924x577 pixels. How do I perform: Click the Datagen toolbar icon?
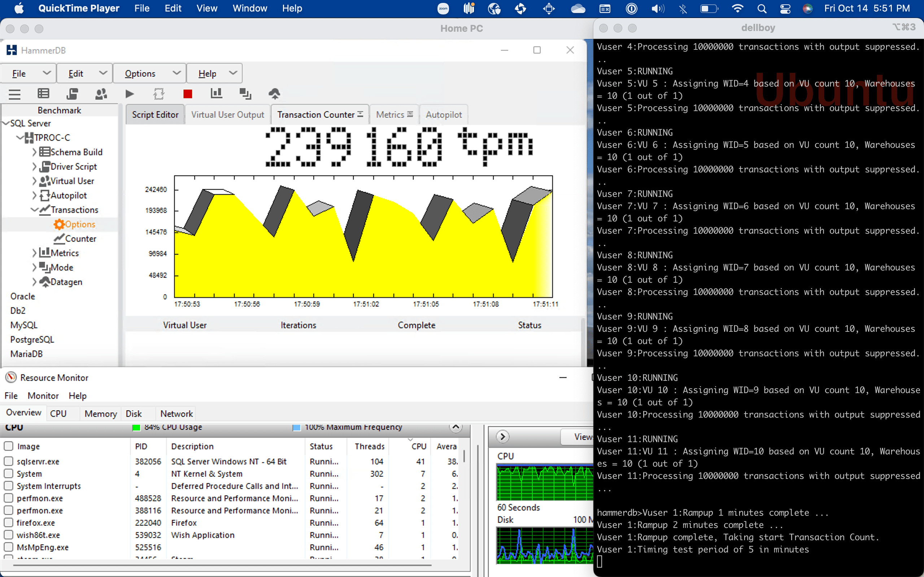pyautogui.click(x=274, y=94)
